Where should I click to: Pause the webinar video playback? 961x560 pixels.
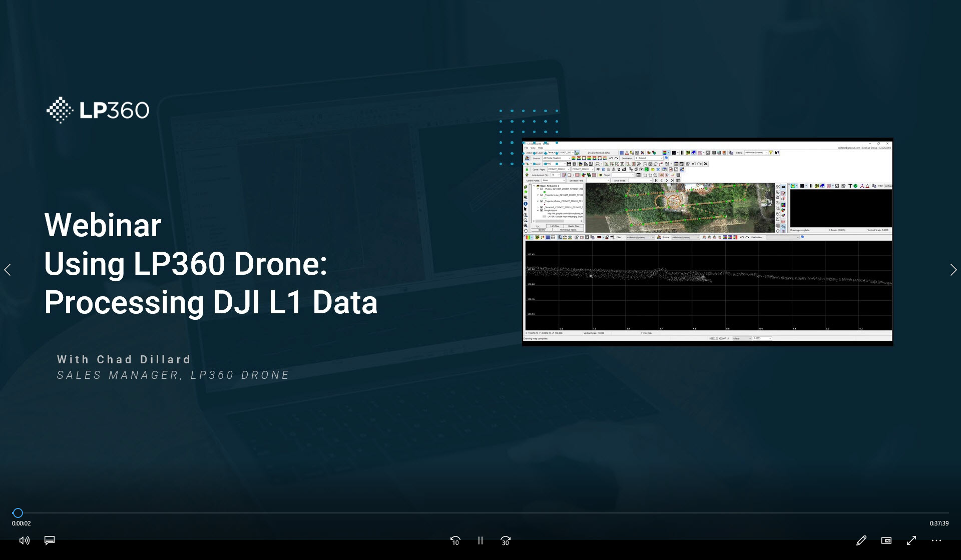pyautogui.click(x=480, y=541)
